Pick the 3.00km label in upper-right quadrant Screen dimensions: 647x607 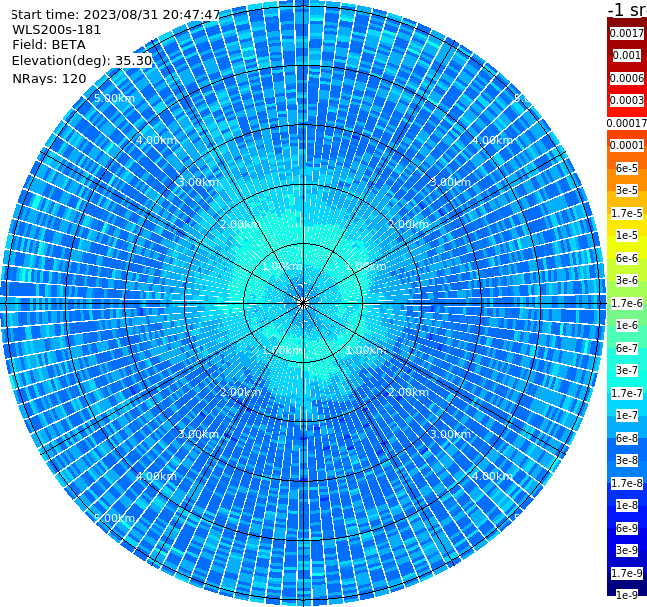click(450, 182)
